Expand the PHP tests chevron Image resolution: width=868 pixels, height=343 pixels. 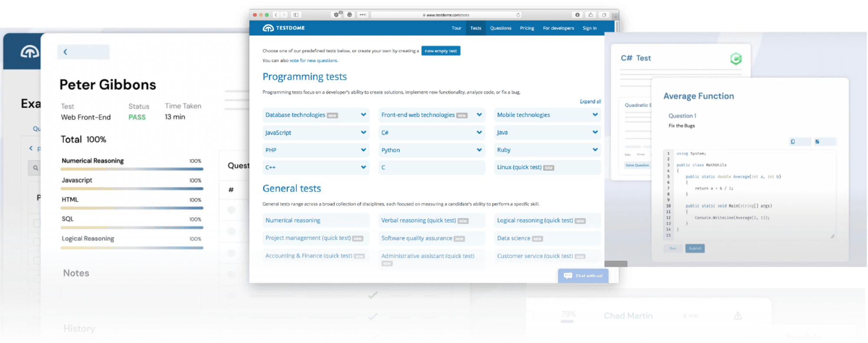pos(363,150)
